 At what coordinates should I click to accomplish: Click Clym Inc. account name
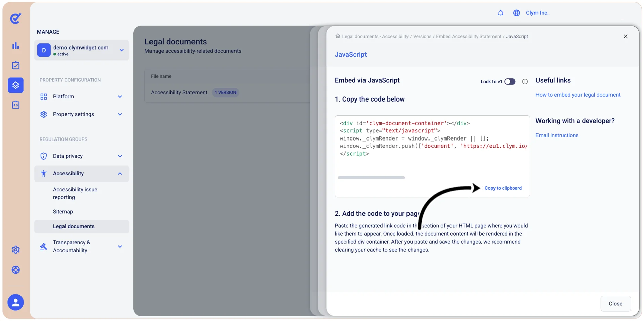[x=537, y=13]
